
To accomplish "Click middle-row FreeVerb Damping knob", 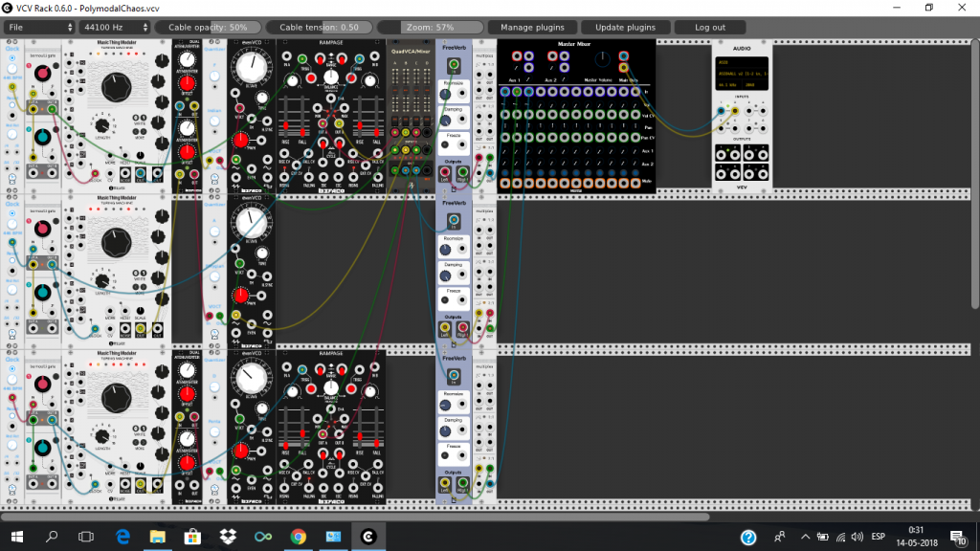I will [445, 275].
